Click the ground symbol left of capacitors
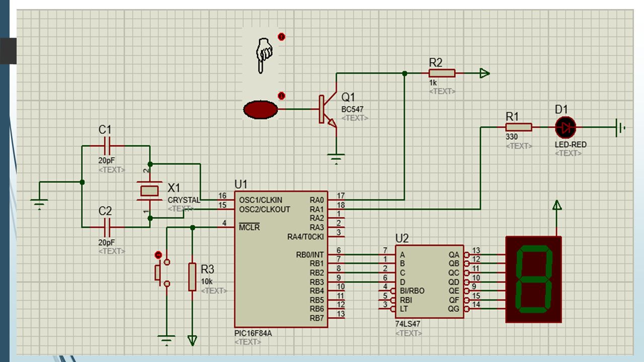 pos(39,204)
